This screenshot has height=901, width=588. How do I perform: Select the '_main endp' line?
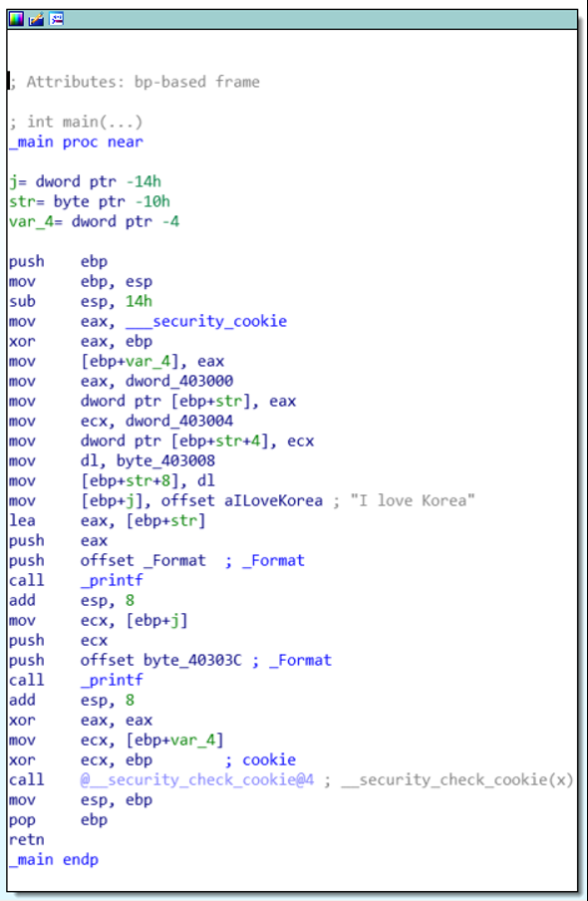tap(54, 860)
